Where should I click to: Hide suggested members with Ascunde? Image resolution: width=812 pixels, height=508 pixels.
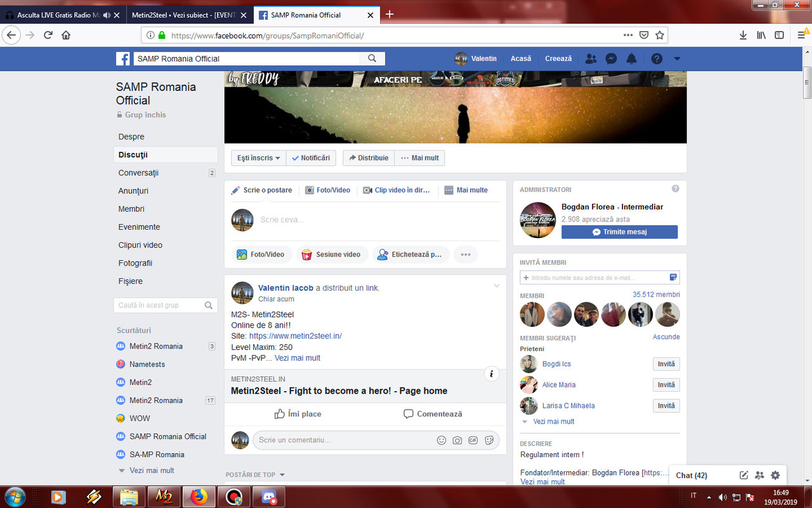click(x=666, y=337)
